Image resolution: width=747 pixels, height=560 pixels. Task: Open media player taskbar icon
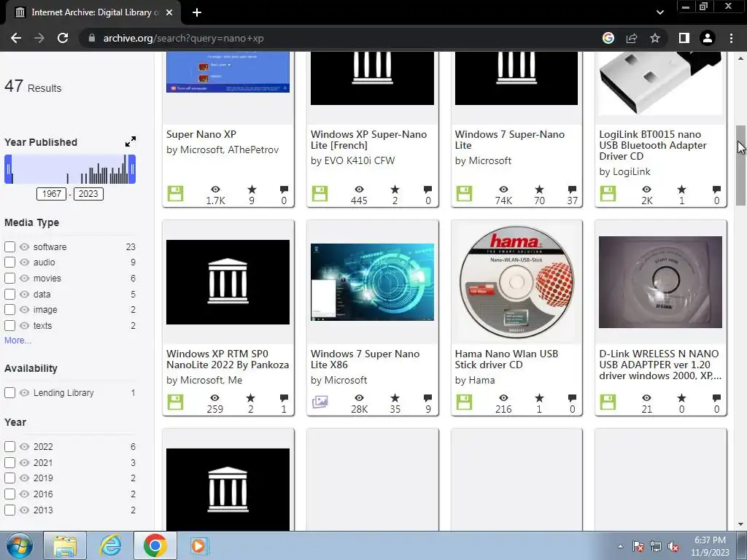coord(198,545)
